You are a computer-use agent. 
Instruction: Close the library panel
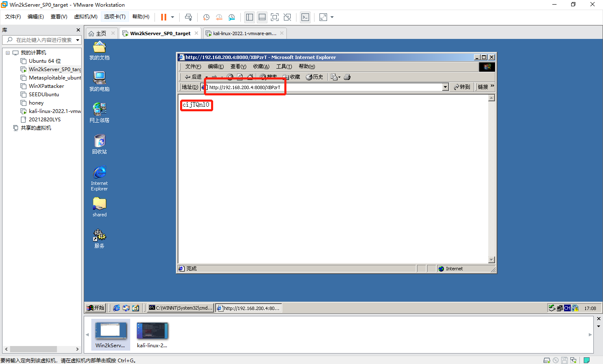click(78, 30)
